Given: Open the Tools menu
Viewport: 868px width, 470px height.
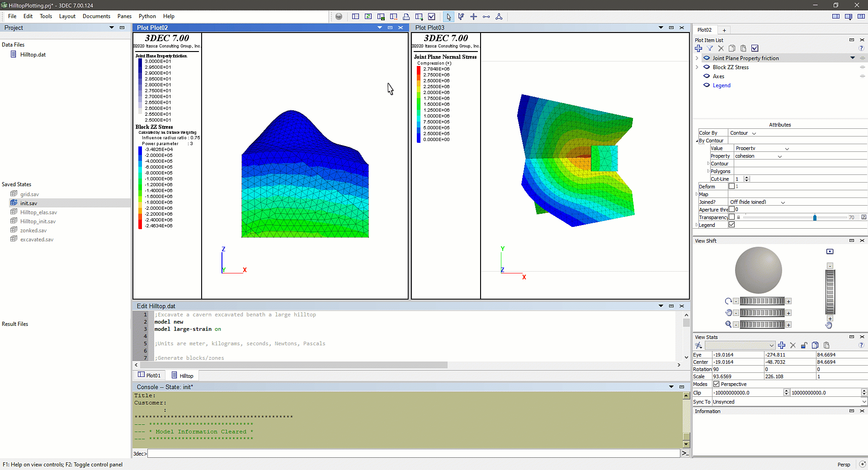Looking at the screenshot, I should coord(46,16).
